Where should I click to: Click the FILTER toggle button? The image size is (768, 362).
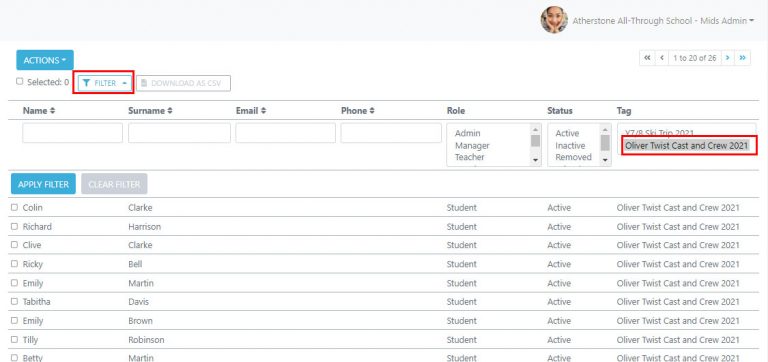105,83
